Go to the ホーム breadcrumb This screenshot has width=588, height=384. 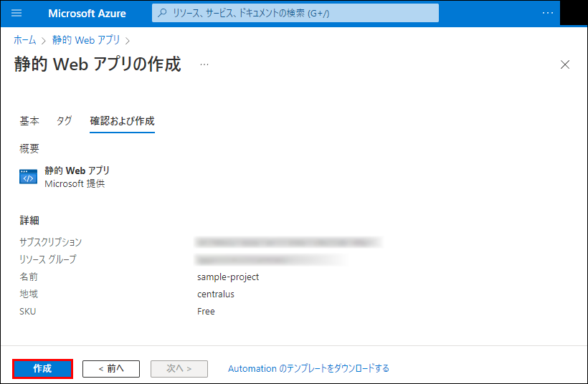(25, 39)
